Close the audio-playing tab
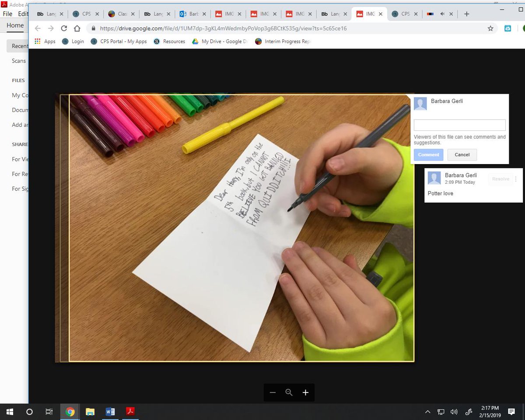 [x=451, y=14]
